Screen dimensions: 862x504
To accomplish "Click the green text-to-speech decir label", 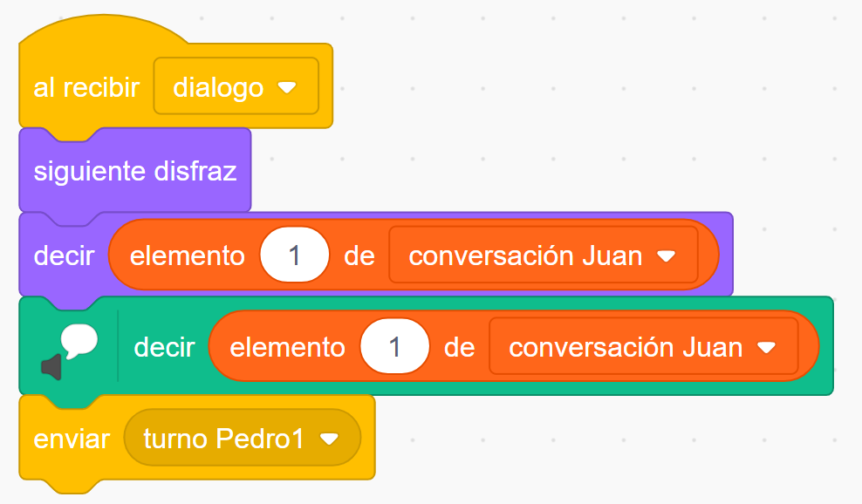I will (x=164, y=347).
